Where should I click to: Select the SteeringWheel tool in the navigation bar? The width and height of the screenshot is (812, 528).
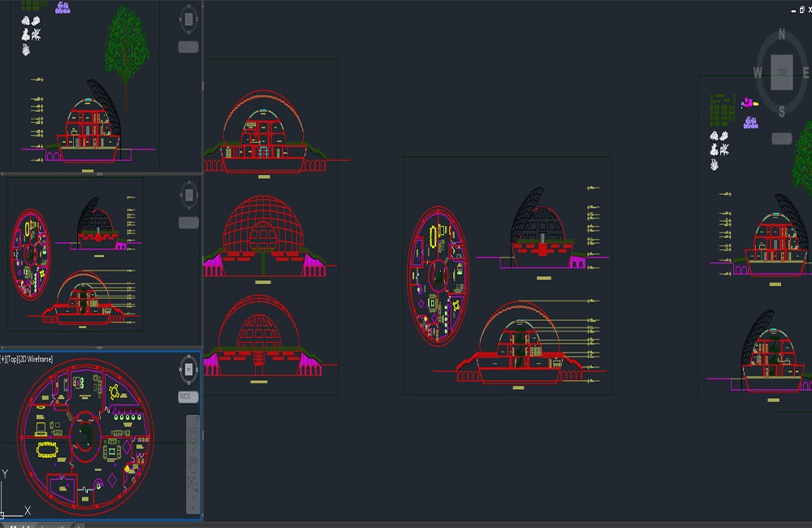pyautogui.click(x=192, y=435)
